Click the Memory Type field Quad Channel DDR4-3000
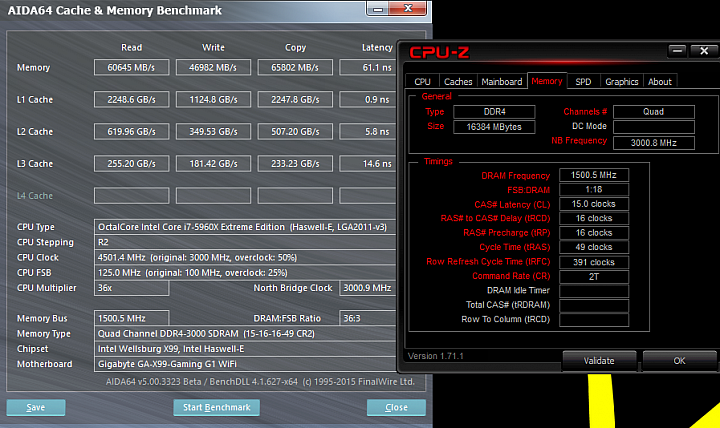The width and height of the screenshot is (720, 428). coord(245,333)
